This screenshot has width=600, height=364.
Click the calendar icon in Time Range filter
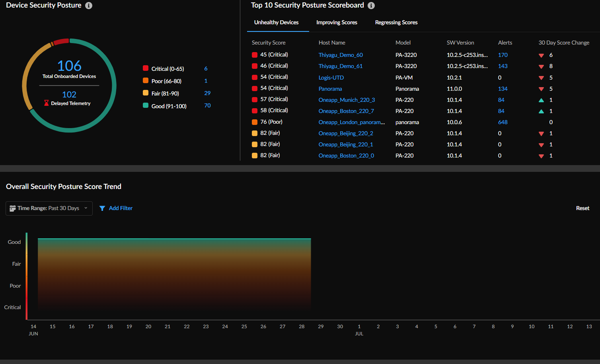click(13, 208)
